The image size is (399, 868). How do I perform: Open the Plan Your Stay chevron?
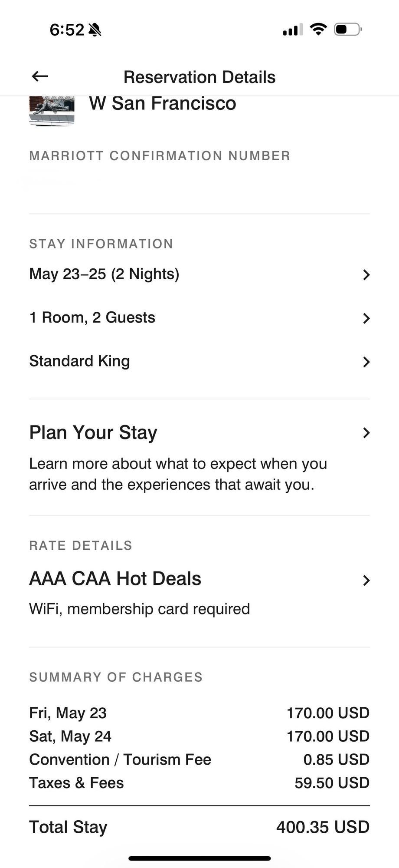point(366,433)
